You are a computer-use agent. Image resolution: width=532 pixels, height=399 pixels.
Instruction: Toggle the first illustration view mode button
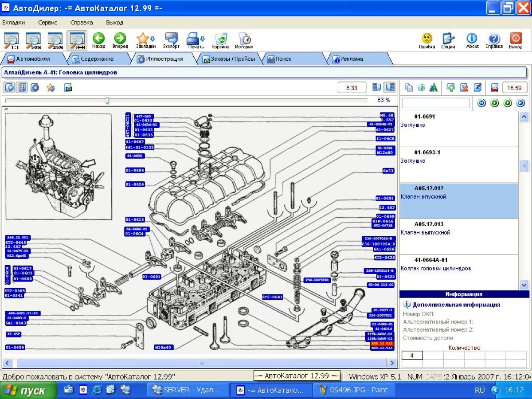[9, 87]
